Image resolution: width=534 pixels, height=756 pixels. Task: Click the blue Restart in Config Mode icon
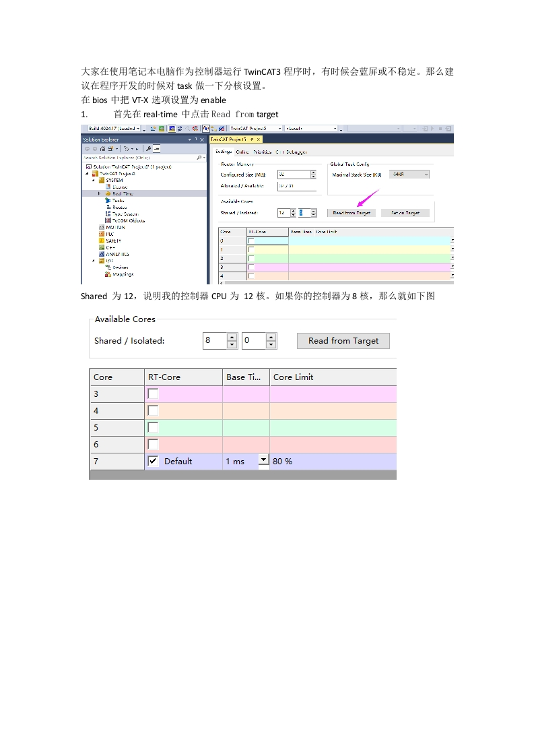coord(172,129)
